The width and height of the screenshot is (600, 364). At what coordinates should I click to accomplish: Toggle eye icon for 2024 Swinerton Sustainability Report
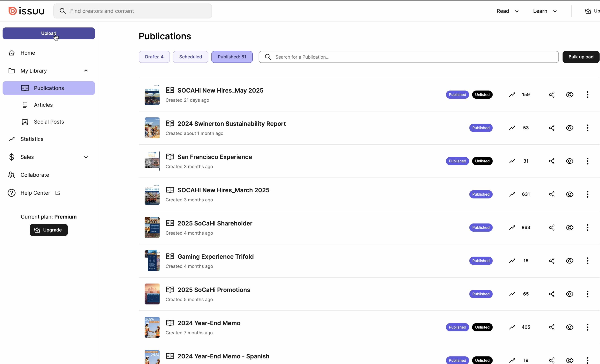click(x=569, y=128)
